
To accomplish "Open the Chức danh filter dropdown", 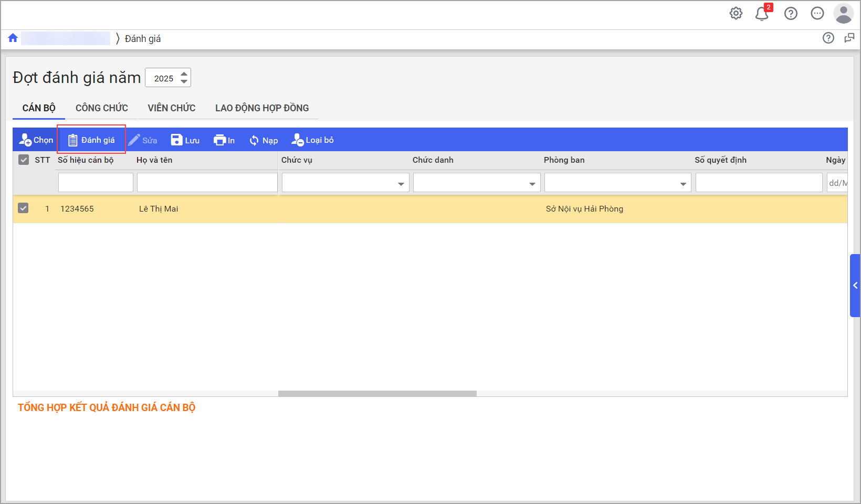I will [532, 184].
